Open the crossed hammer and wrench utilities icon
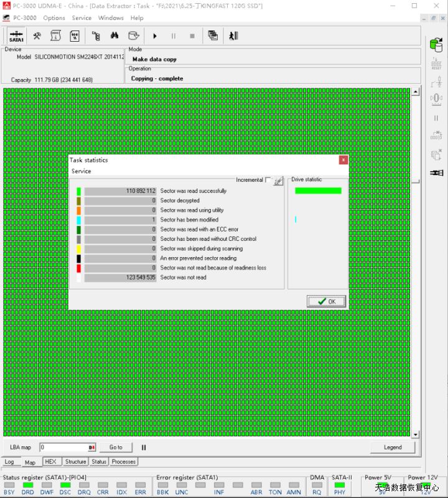This screenshot has width=448, height=498. point(37,36)
